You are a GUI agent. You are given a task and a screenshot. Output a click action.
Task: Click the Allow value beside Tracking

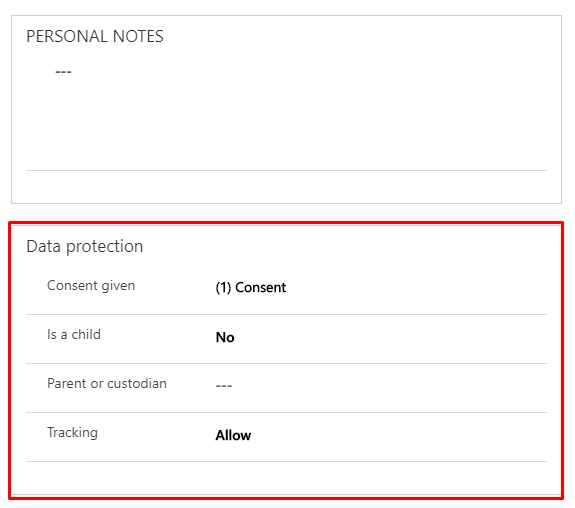pyautogui.click(x=233, y=435)
